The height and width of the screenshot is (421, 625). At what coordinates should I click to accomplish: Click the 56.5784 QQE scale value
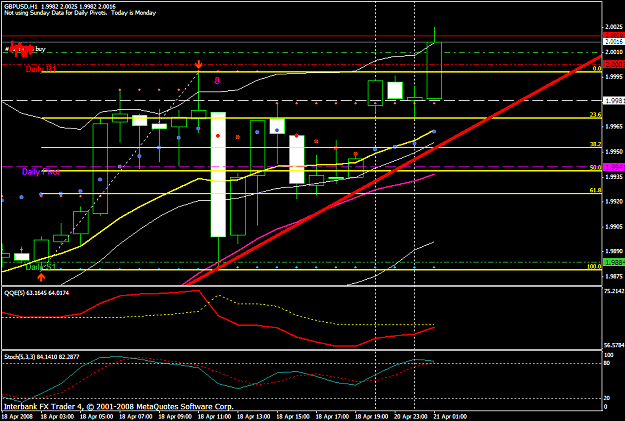[614, 345]
